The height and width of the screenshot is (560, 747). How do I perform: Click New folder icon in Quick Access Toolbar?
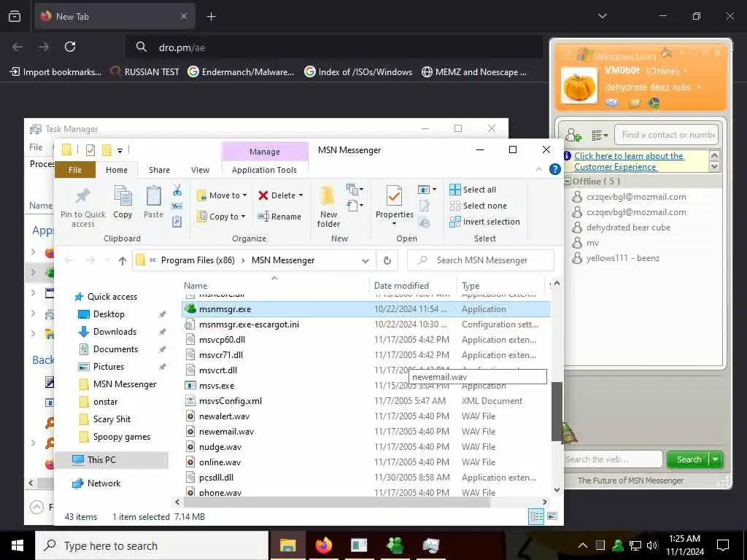pos(107,150)
